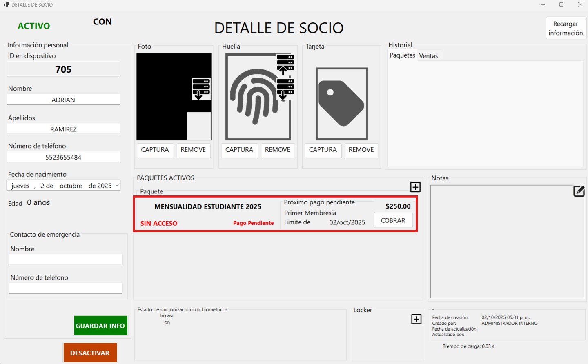Click the upload-to-device icon on fingerprint
588x364 pixels.
tap(285, 64)
